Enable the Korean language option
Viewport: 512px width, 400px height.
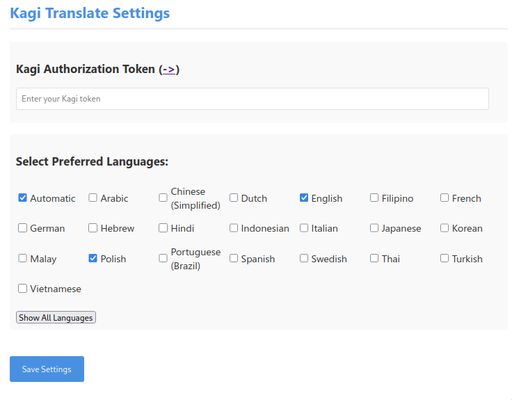tap(445, 228)
